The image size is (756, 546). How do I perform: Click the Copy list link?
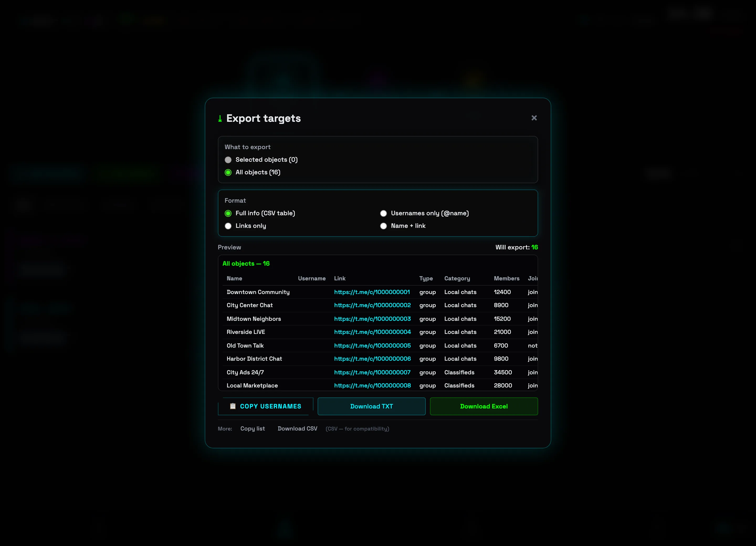(x=252, y=429)
